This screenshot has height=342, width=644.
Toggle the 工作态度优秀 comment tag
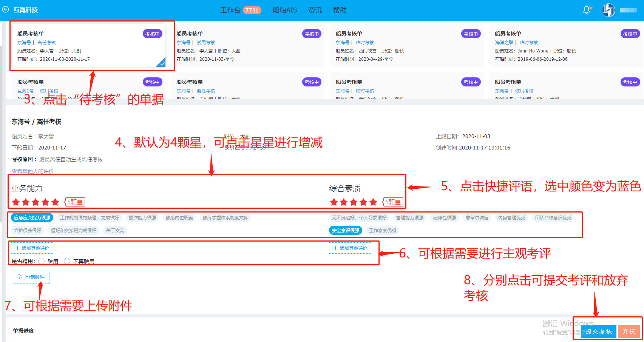point(383,231)
